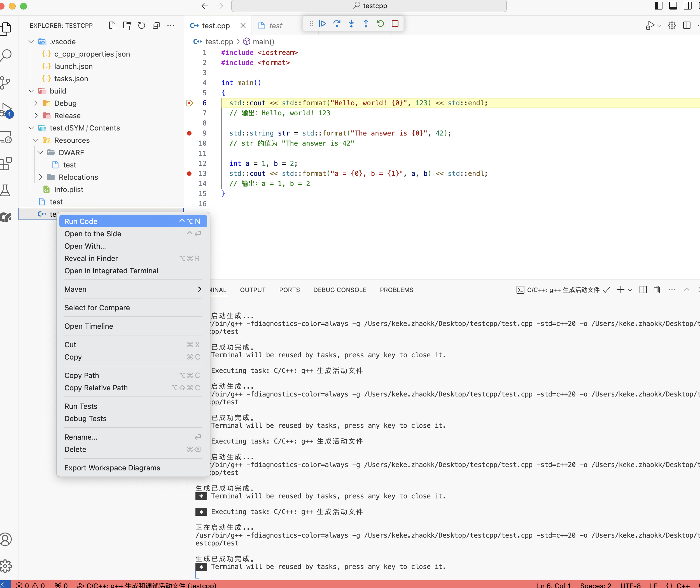Click the debug Restart icon
The width and height of the screenshot is (700, 588).
click(380, 24)
